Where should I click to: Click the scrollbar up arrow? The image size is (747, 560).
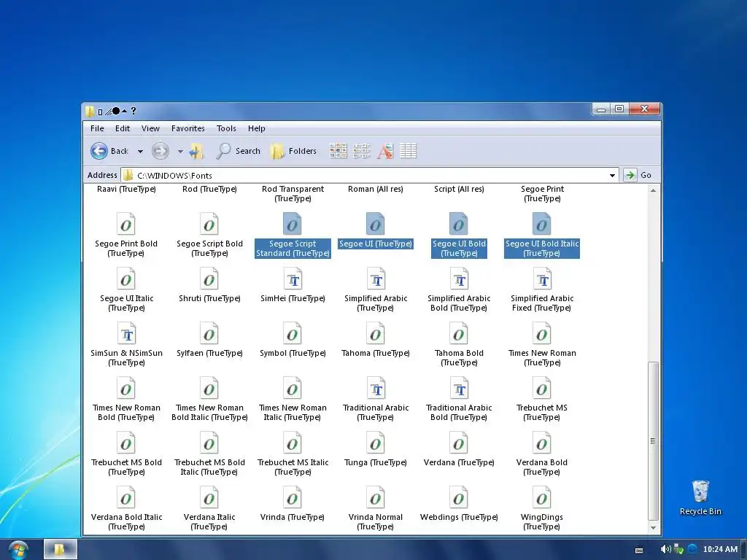[x=653, y=190]
